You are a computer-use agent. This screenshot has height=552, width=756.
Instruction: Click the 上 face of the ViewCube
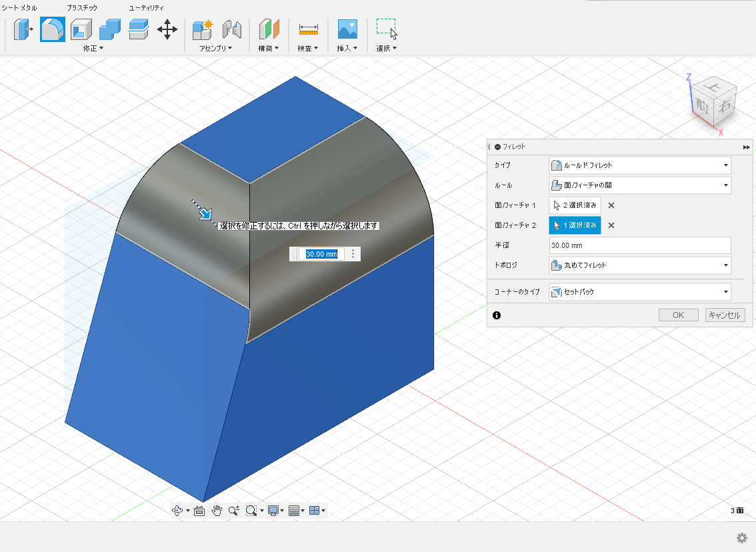click(713, 87)
